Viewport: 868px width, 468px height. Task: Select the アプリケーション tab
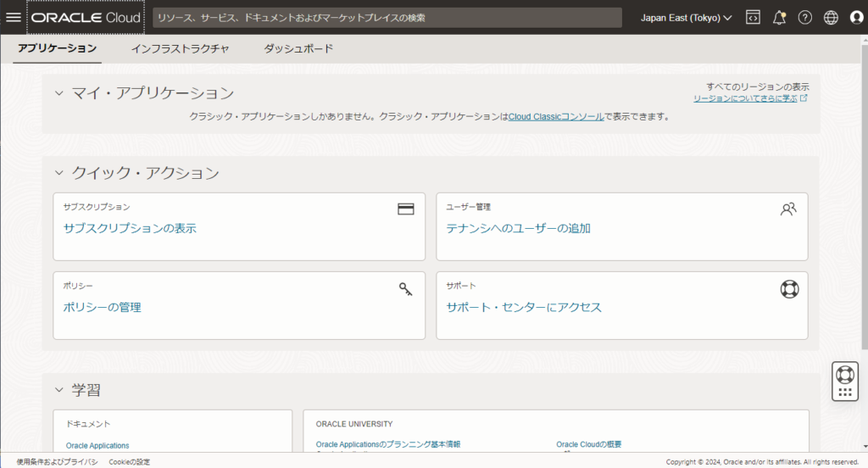(58, 49)
